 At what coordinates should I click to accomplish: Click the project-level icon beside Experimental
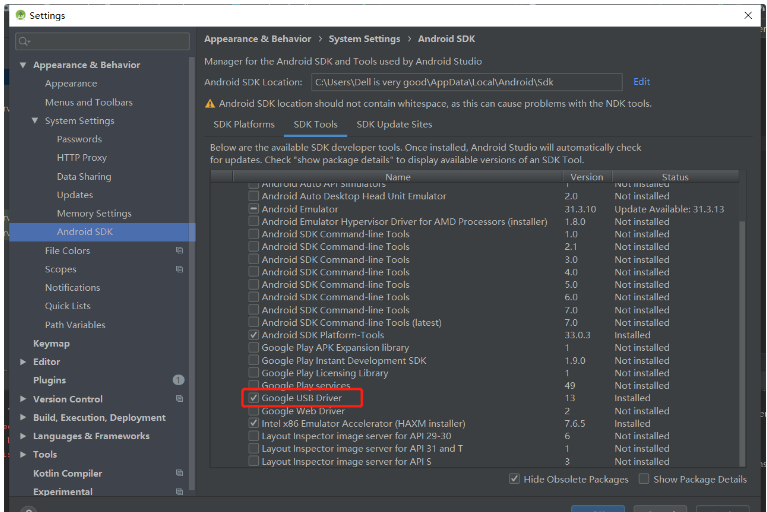(x=179, y=491)
